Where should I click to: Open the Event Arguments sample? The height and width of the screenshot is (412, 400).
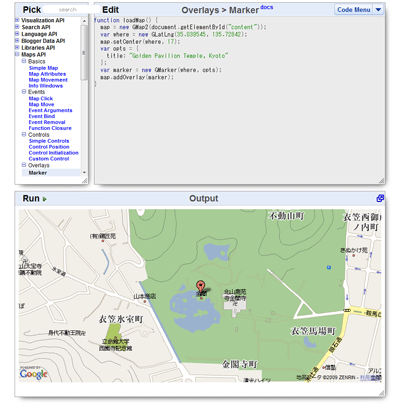pyautogui.click(x=50, y=110)
